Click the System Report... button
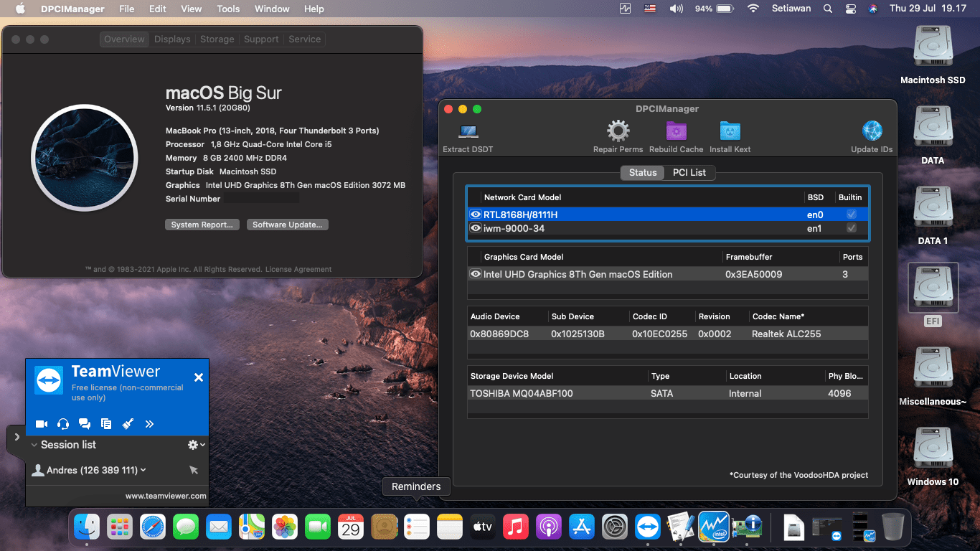This screenshot has height=551, width=980. click(202, 225)
